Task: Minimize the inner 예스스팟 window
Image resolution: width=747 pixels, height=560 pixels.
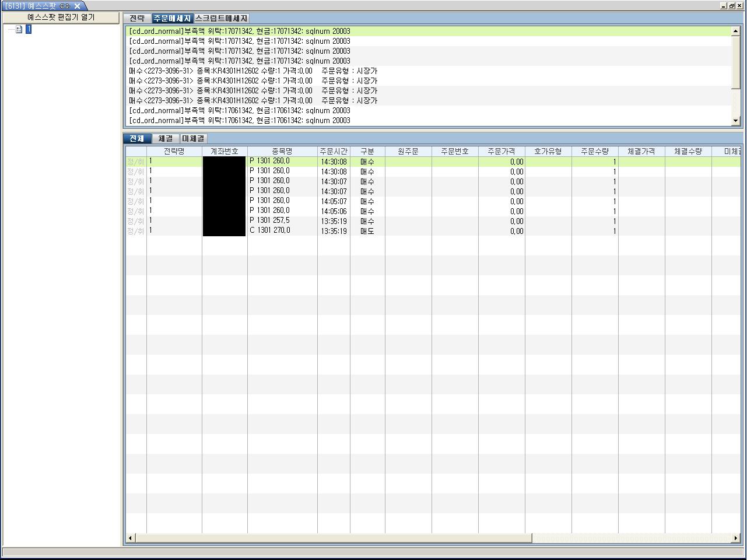Action: (x=724, y=6)
